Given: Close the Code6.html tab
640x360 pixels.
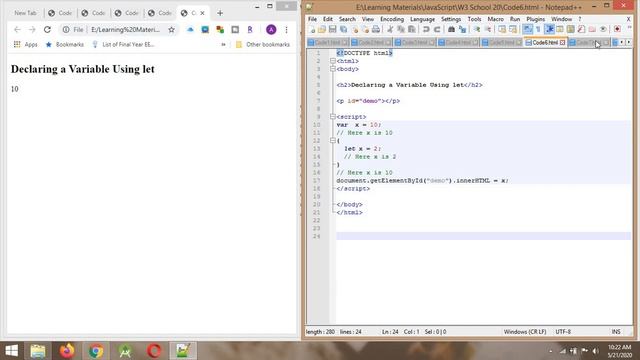Looking at the screenshot, I should [562, 42].
